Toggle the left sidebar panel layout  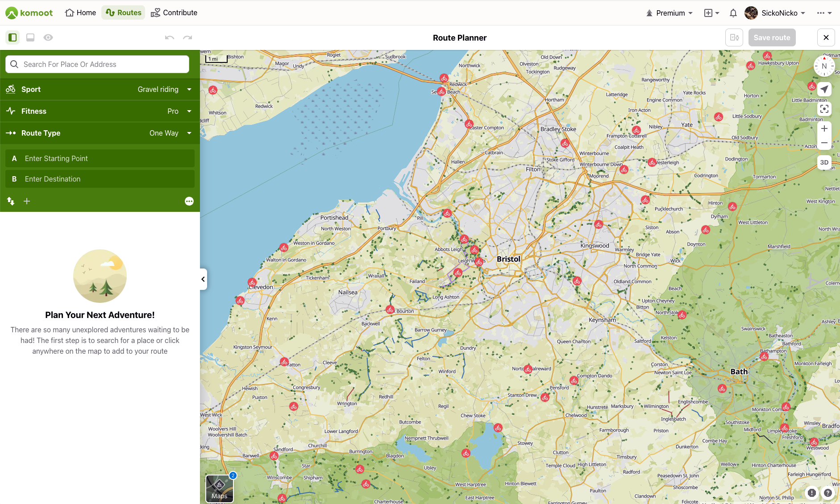tap(12, 37)
